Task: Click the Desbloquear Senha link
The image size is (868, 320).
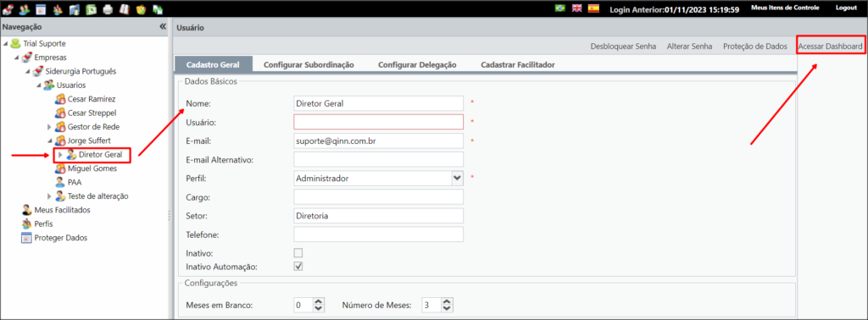Action: tap(623, 47)
